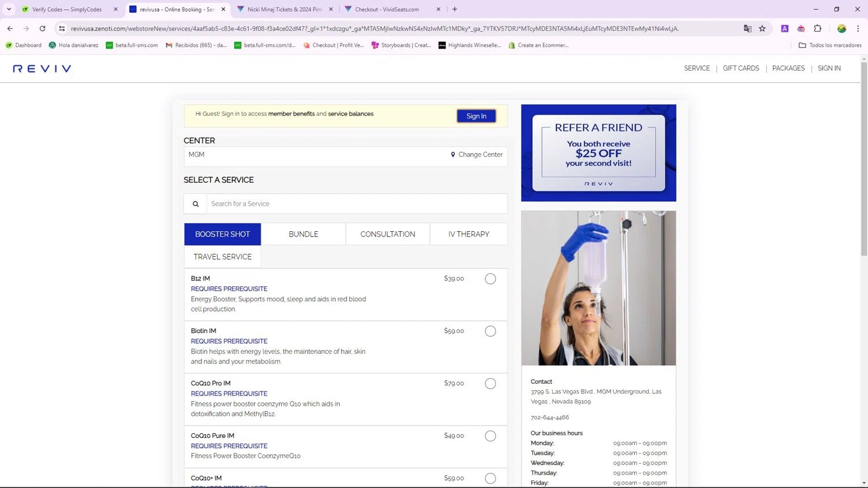Open the Chrome three-dot menu
Viewport: 868px width, 488px height.
pos(858,28)
